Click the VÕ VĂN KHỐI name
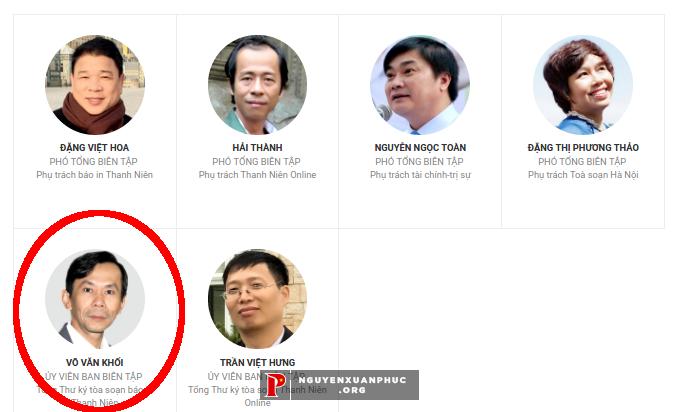This screenshot has height=412, width=680. tap(95, 362)
